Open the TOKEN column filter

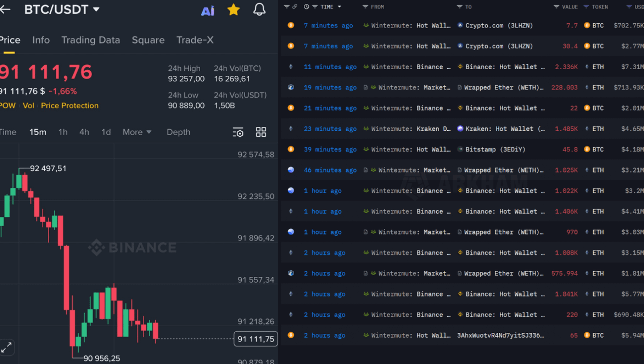point(586,7)
